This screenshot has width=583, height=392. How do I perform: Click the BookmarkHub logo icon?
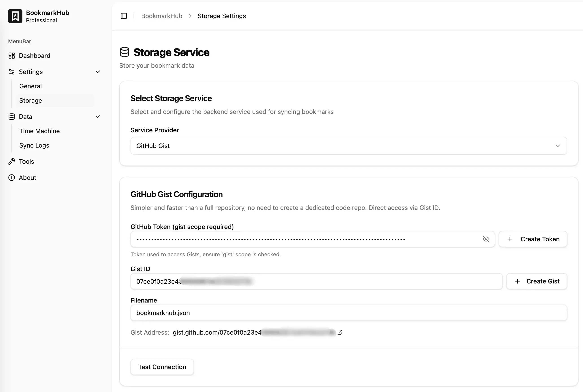click(15, 16)
